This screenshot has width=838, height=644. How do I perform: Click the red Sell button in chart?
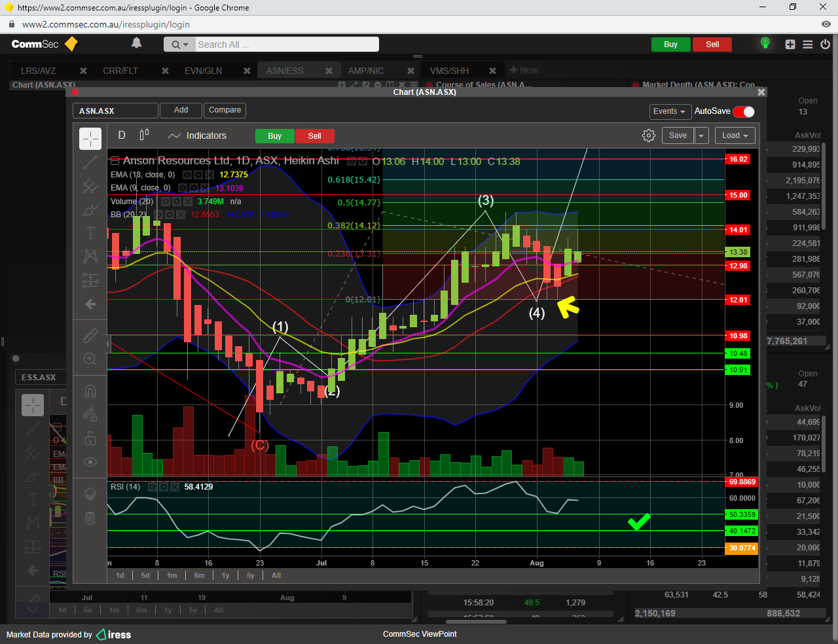click(x=314, y=136)
